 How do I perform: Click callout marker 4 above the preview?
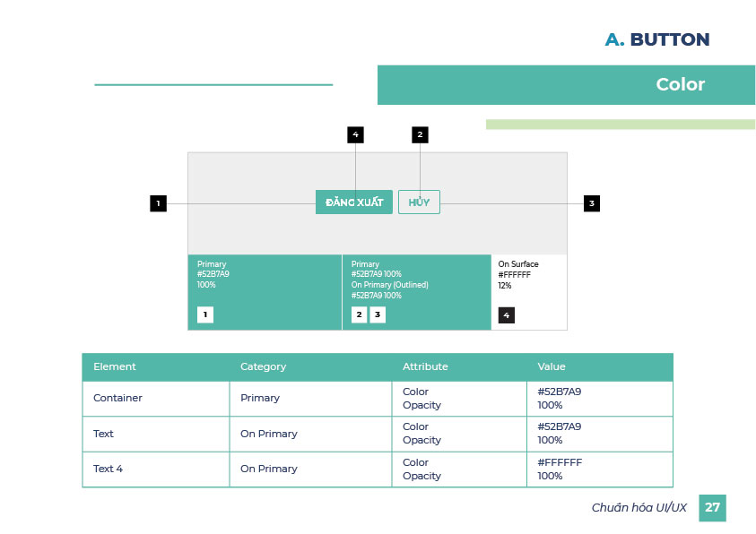[355, 135]
